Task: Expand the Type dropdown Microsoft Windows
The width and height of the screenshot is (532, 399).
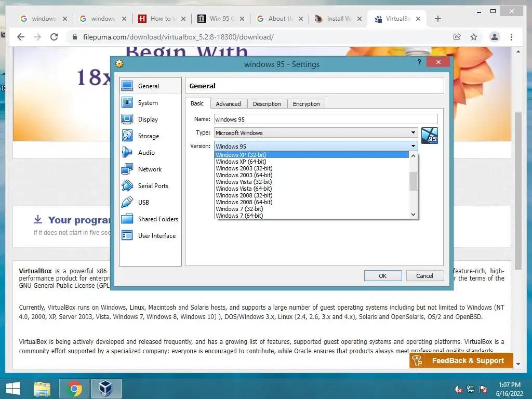Action: 315,132
